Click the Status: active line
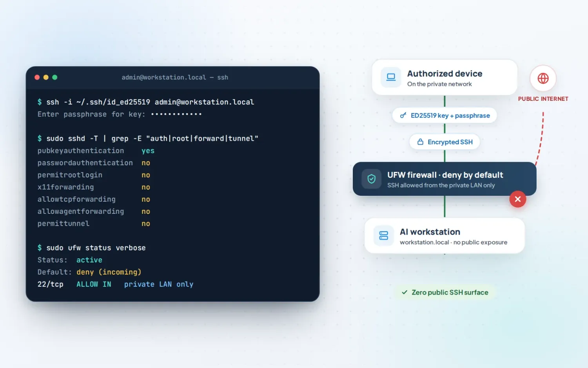588x368 pixels. 70,260
